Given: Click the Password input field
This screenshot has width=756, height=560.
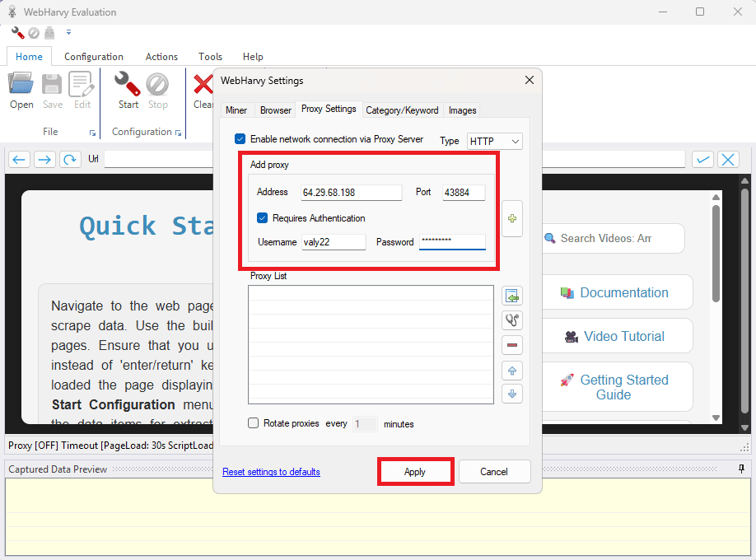Looking at the screenshot, I should [x=453, y=242].
